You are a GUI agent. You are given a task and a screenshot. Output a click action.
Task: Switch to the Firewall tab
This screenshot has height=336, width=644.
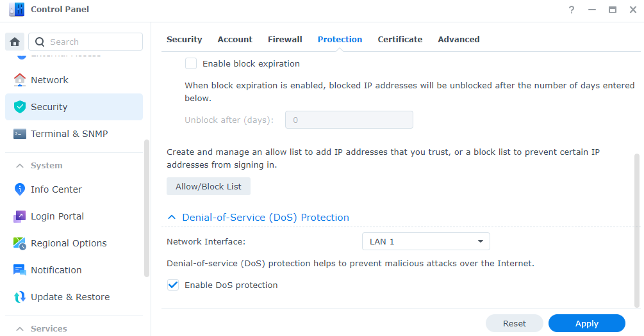[285, 40]
